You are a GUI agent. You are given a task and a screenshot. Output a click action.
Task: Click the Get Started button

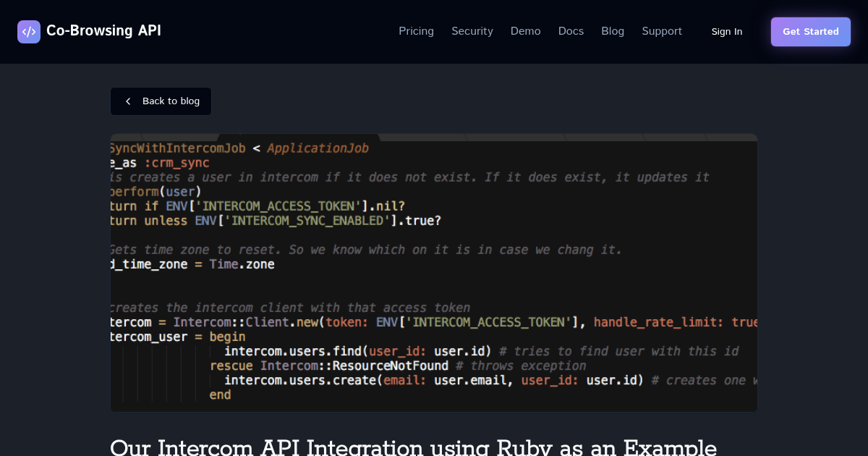pyautogui.click(x=811, y=32)
